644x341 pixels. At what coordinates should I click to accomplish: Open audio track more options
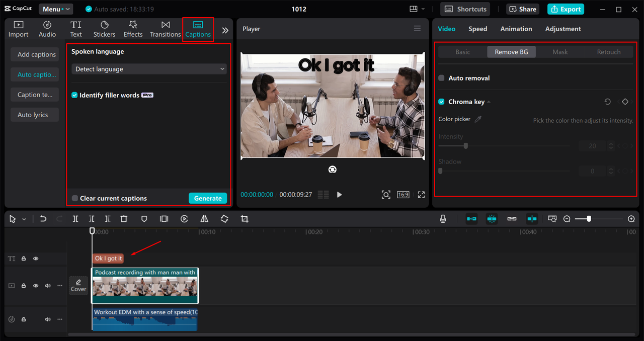coord(60,319)
